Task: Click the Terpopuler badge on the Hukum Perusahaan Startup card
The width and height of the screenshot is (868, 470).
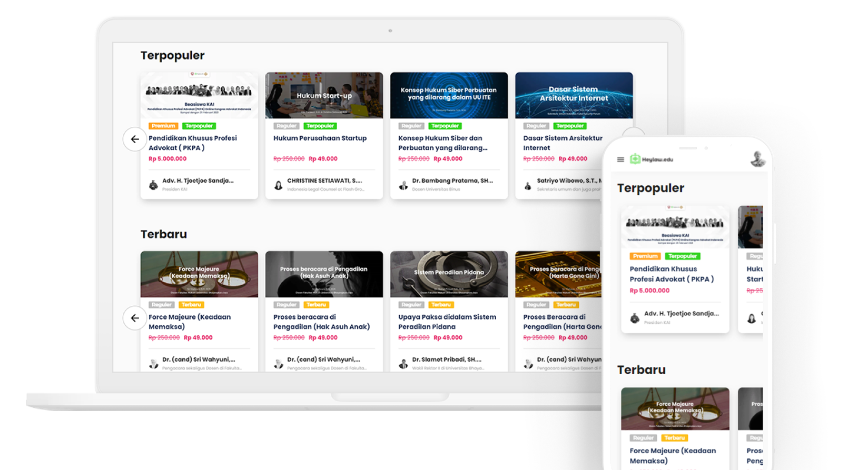Action: [320, 126]
